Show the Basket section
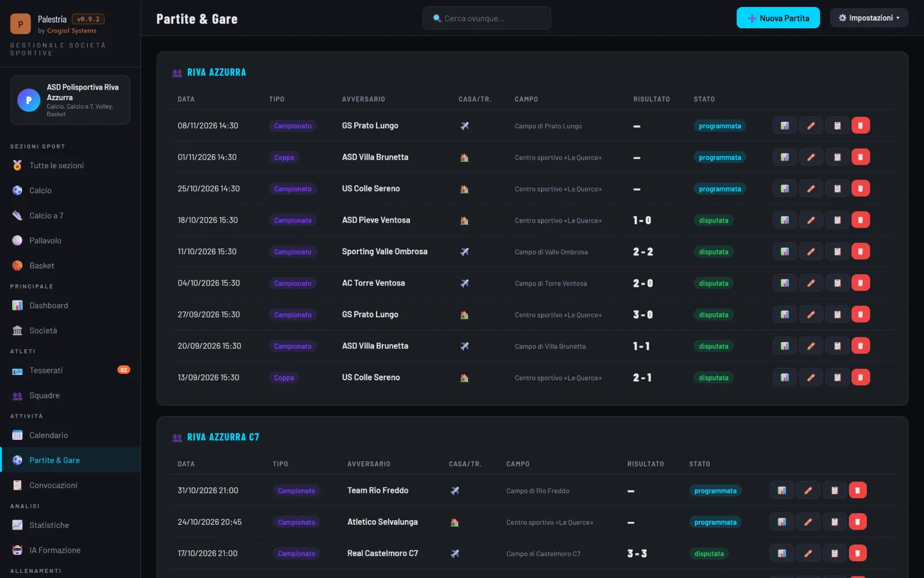The width and height of the screenshot is (924, 578). click(x=70, y=266)
